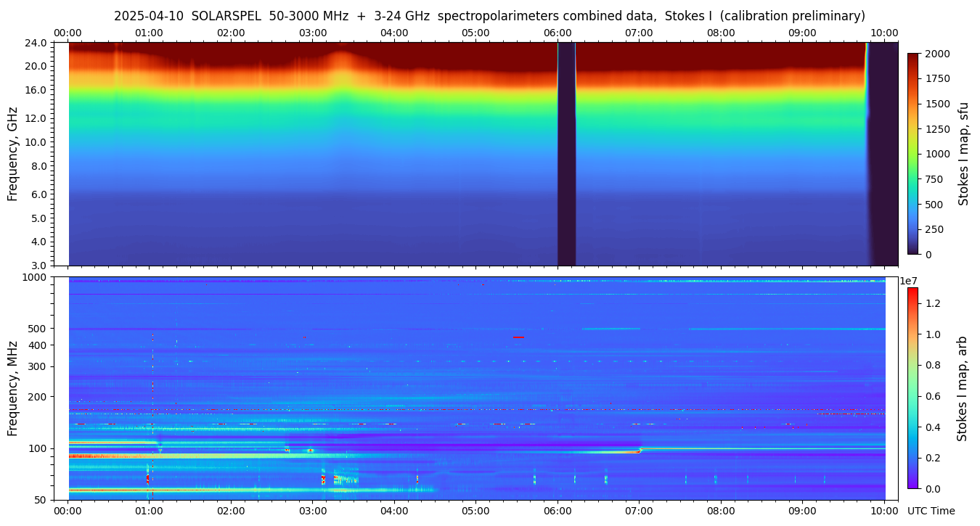Viewport: 980px width, 526px height.
Task: Click the 1e7 exponent above lower colorbar
Action: 910,281
